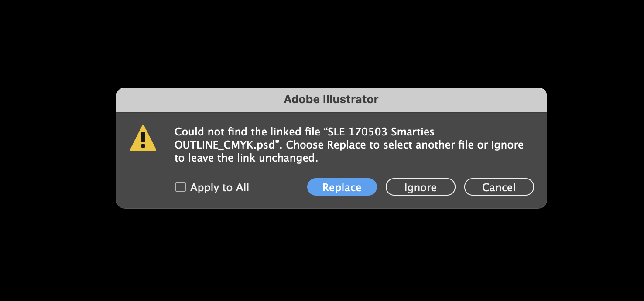
Task: Dismiss the dialog with Cancel
Action: [x=499, y=187]
